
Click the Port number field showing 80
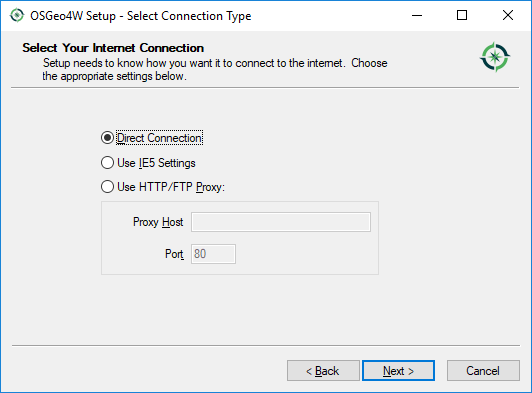pyautogui.click(x=213, y=254)
